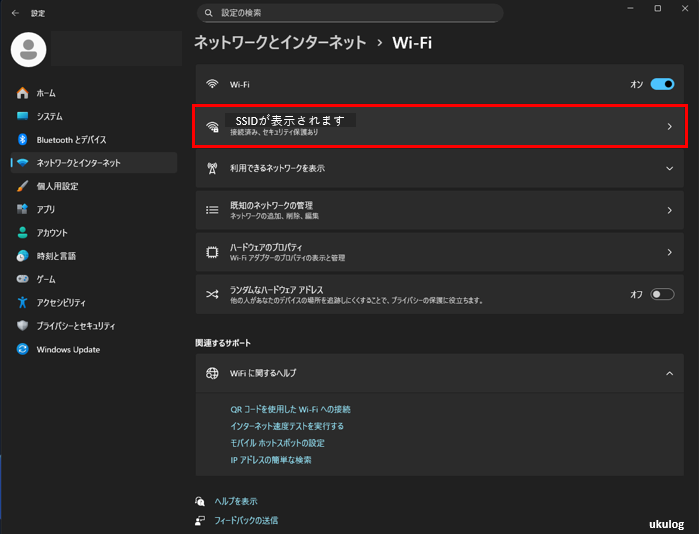Viewport: 699px width, 534px height.
Task: Enable the random hardware address toggle
Action: click(x=662, y=294)
